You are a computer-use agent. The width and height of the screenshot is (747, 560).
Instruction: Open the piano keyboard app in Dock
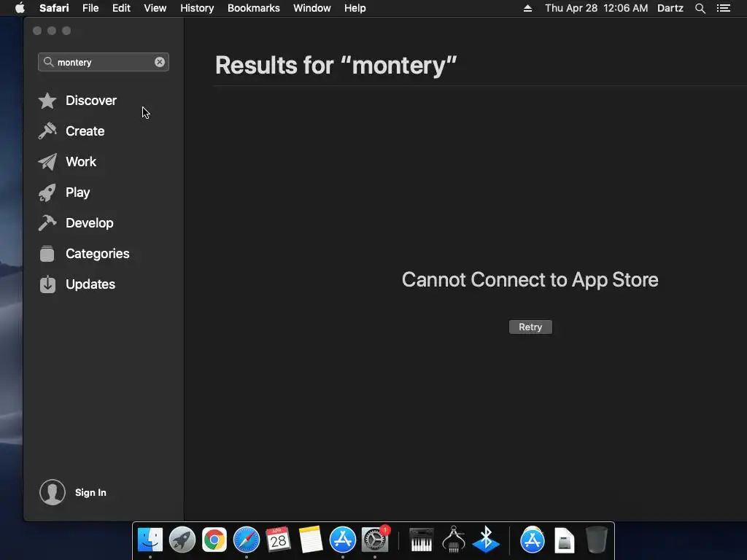pyautogui.click(x=422, y=540)
